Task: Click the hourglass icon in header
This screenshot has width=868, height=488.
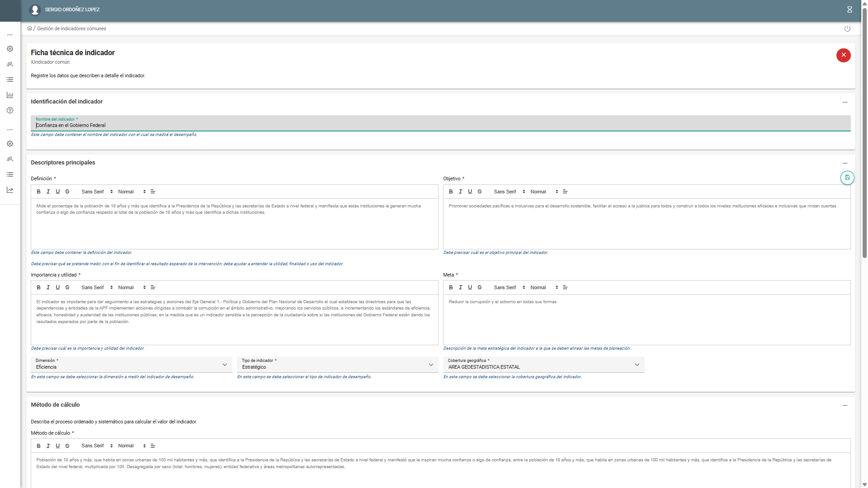Action: click(849, 9)
